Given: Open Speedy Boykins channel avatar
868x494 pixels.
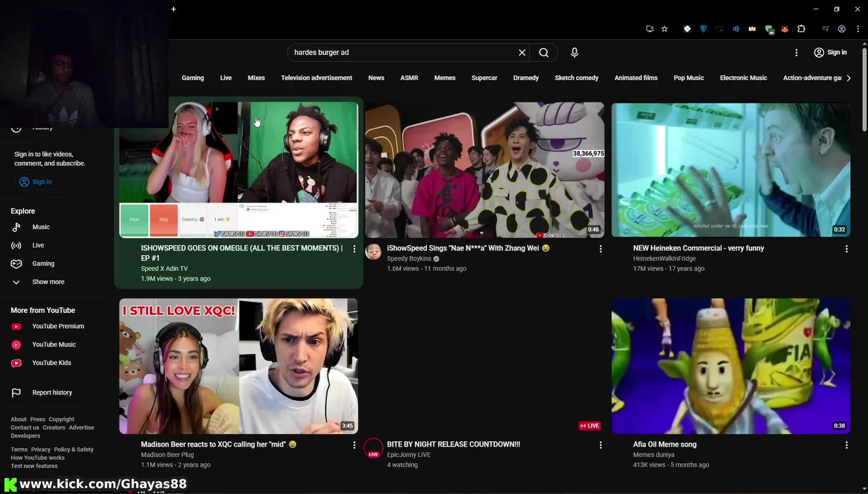Looking at the screenshot, I should 374,252.
